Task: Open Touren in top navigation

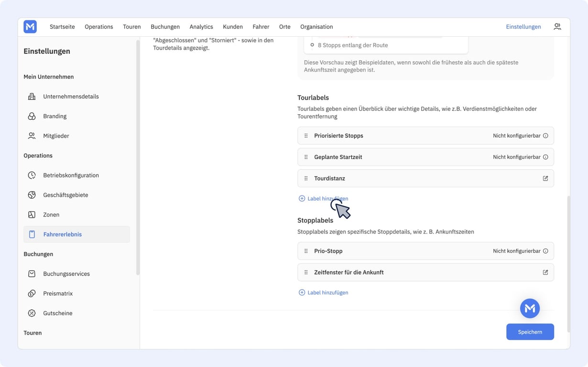Action: point(132,27)
